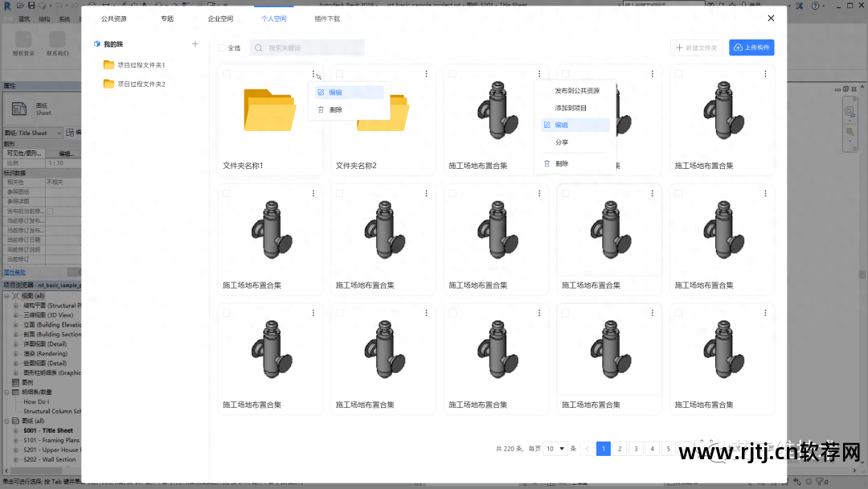Collapse the 图纸 (all) tree node

point(8,421)
